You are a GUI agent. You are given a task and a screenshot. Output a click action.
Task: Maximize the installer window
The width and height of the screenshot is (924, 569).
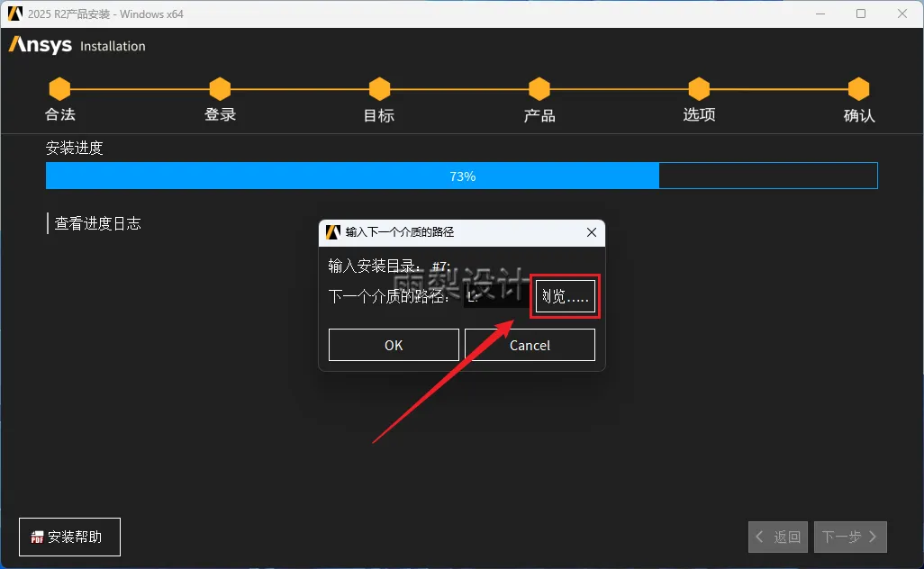pyautogui.click(x=861, y=14)
